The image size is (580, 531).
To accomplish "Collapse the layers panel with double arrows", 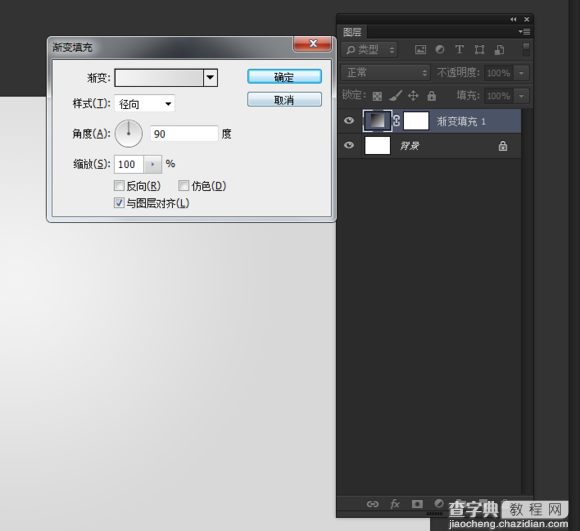I will (x=513, y=19).
